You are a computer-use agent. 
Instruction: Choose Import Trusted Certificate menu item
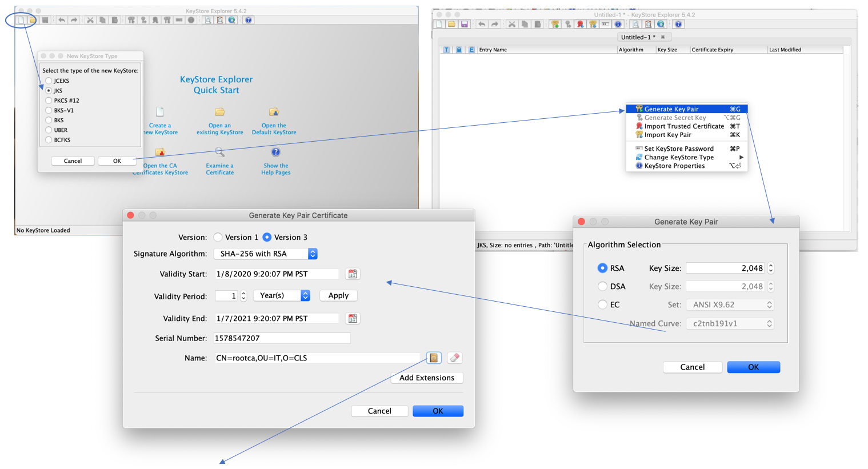pos(687,126)
